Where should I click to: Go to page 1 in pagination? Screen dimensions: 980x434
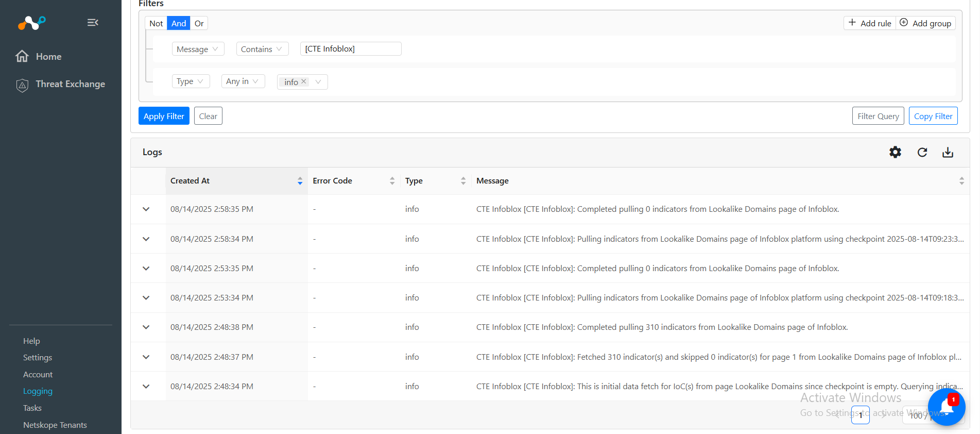coord(860,415)
